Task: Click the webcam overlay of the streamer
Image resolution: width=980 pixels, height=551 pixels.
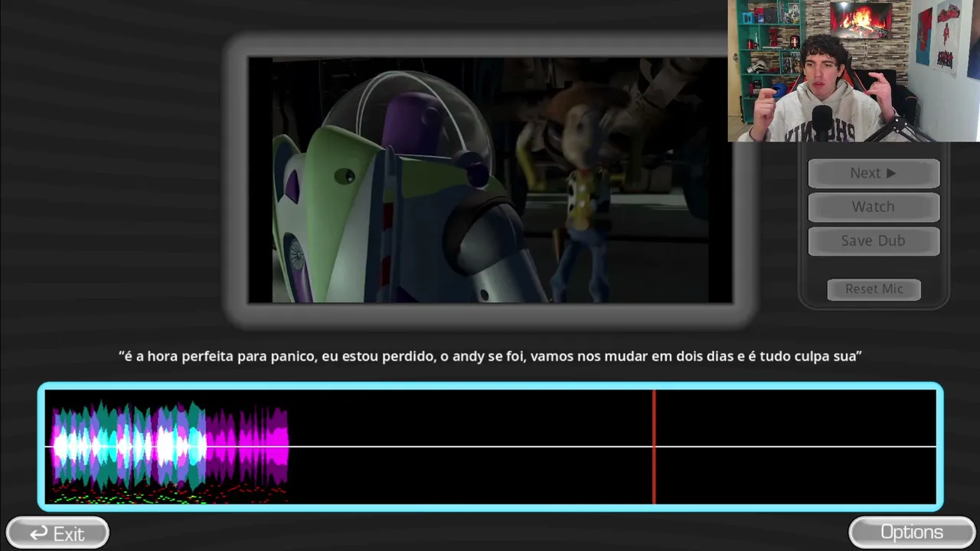Action: click(x=854, y=70)
